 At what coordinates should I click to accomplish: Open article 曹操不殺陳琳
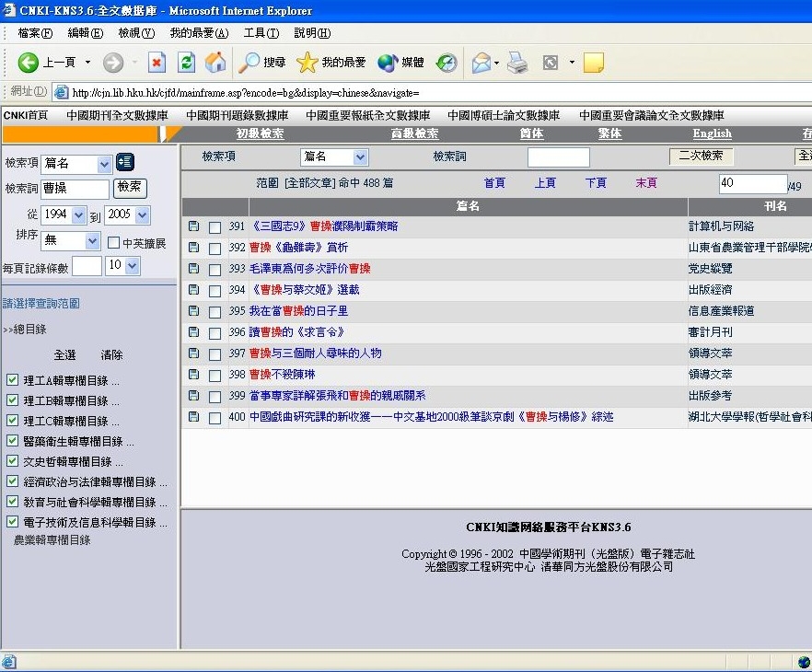[x=283, y=375]
